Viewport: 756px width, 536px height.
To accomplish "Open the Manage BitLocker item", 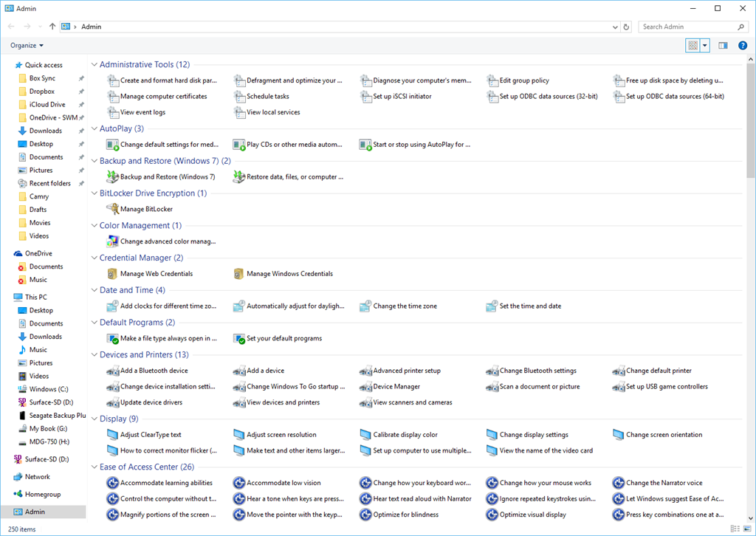I will pyautogui.click(x=146, y=209).
